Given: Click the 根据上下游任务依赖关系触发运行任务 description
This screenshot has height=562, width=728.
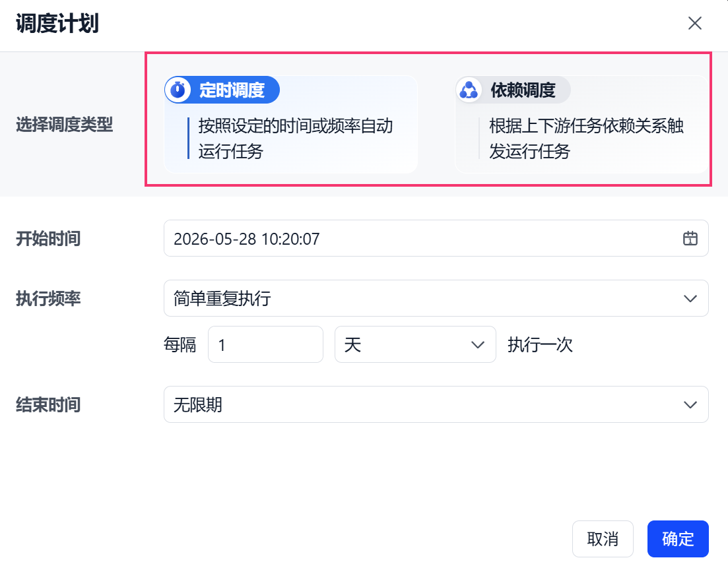Looking at the screenshot, I should tap(586, 139).
